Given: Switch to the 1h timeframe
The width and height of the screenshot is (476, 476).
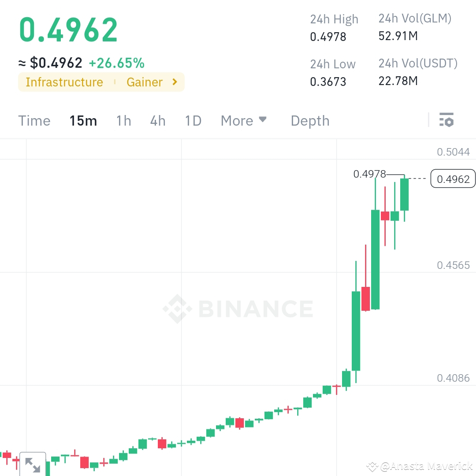Looking at the screenshot, I should click(x=123, y=120).
